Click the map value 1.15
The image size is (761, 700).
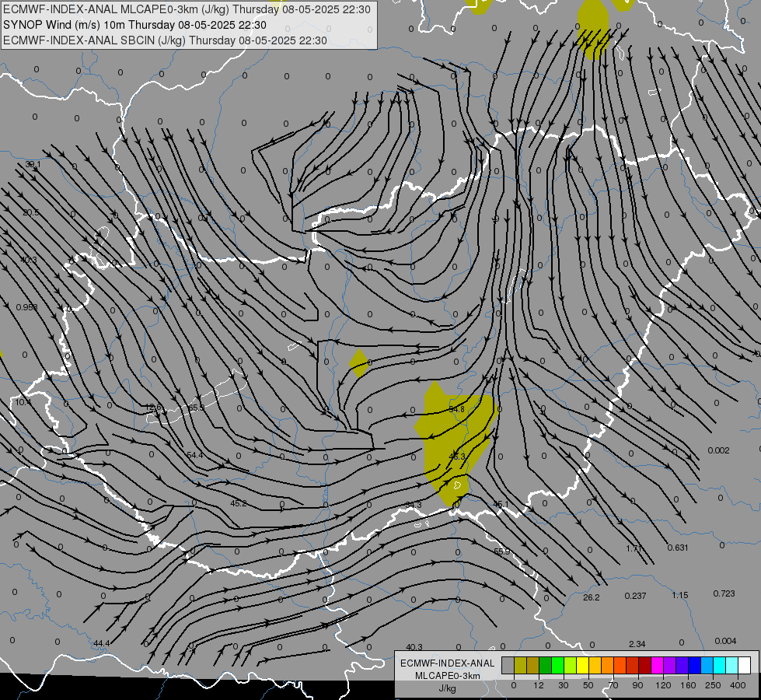point(680,594)
